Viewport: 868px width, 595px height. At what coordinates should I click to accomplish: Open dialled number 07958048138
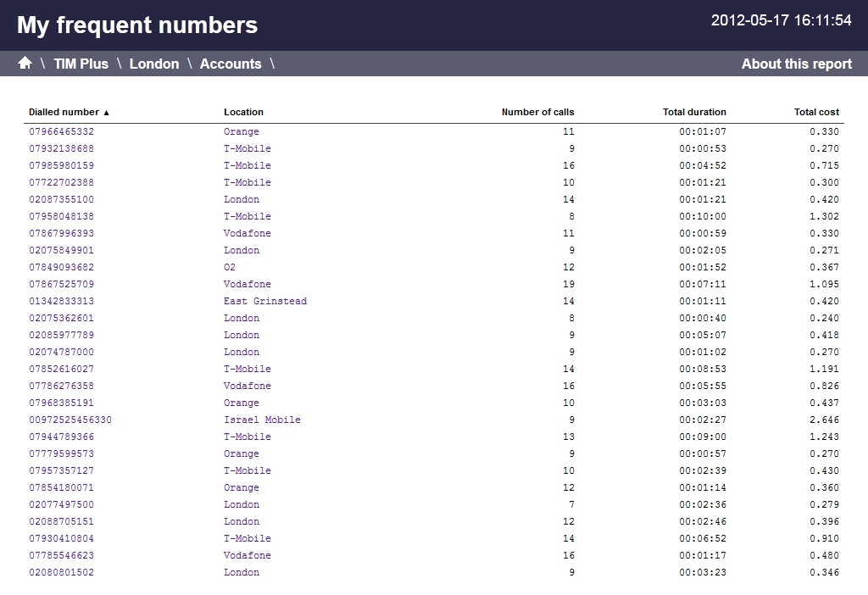62,216
